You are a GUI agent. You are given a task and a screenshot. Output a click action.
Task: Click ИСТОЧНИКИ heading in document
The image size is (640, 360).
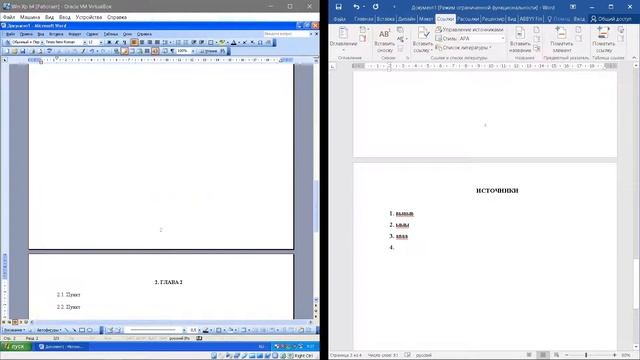point(497,191)
